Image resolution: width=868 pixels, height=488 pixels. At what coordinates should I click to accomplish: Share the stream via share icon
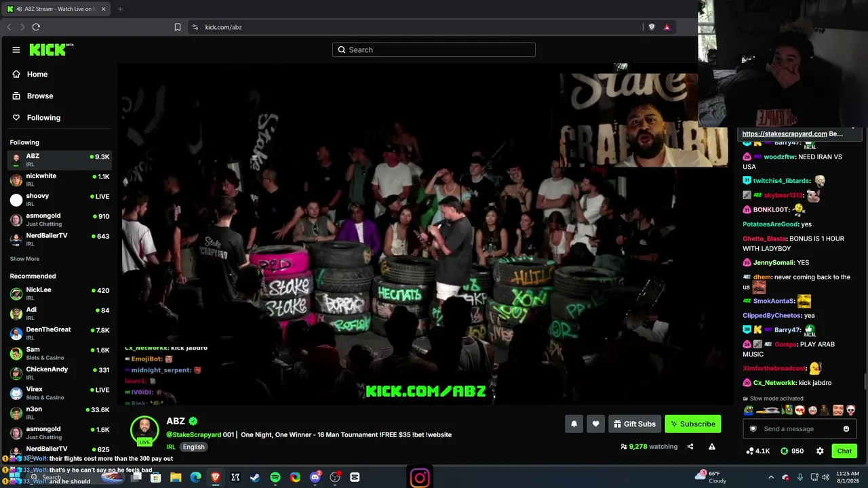point(690,447)
